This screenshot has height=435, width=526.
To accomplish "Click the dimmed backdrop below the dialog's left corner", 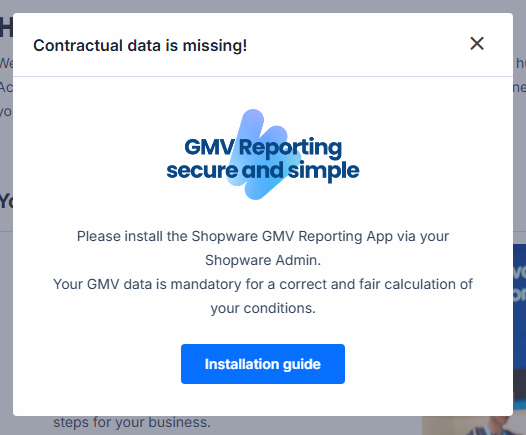I will coord(27,425).
